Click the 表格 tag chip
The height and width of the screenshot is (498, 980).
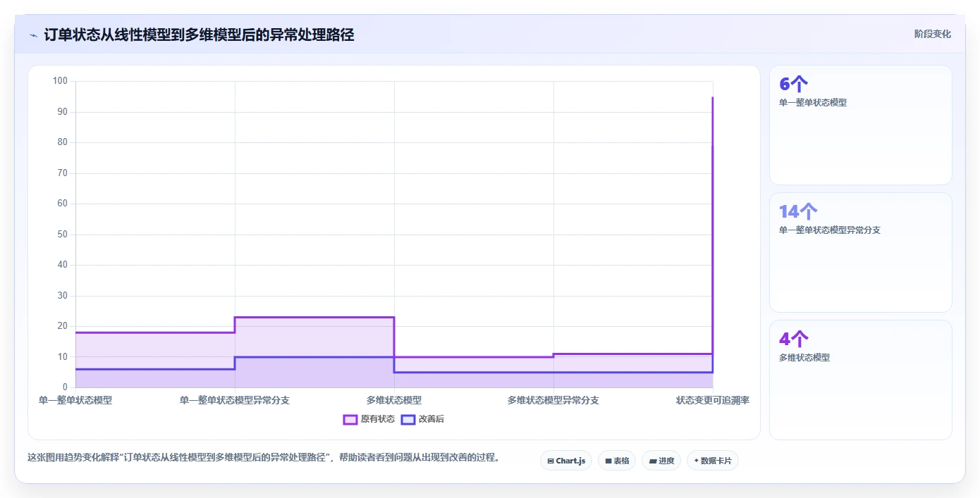[617, 461]
